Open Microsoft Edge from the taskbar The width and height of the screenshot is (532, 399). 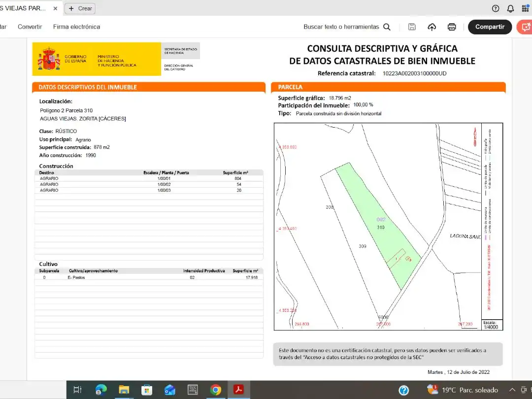pos(101,390)
